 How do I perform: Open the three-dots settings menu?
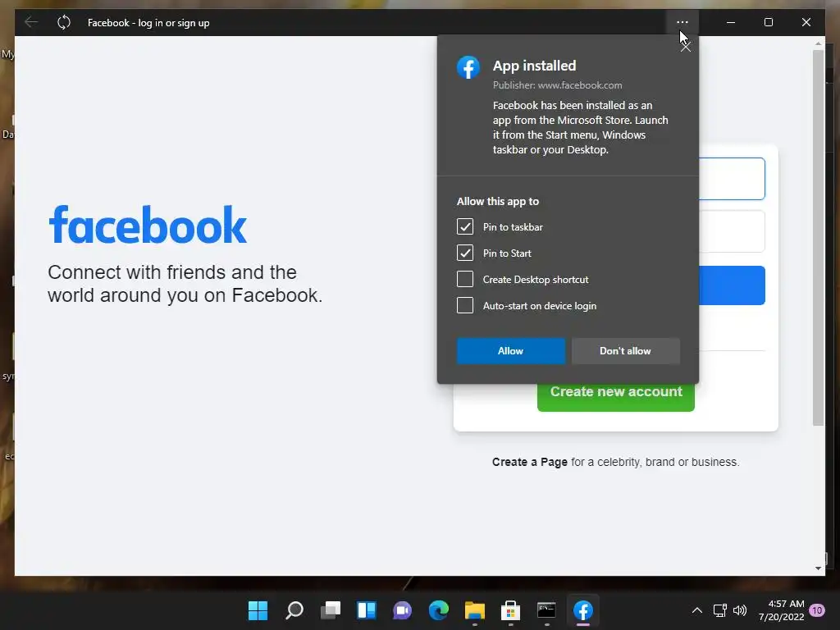point(682,22)
